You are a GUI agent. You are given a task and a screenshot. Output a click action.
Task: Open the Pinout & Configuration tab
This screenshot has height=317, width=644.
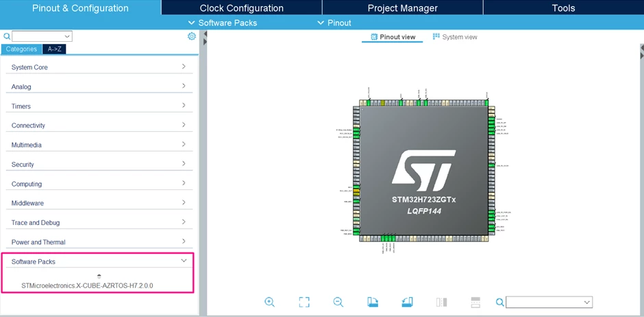click(81, 8)
